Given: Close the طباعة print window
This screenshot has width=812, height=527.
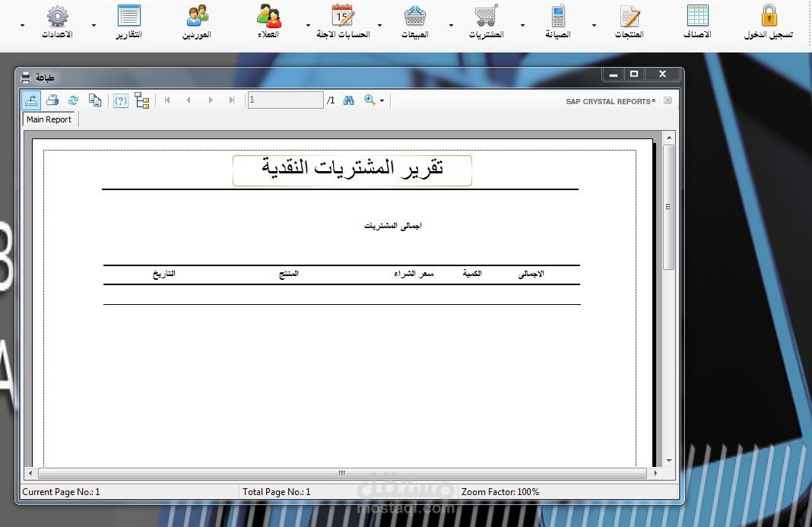Looking at the screenshot, I should (x=662, y=74).
